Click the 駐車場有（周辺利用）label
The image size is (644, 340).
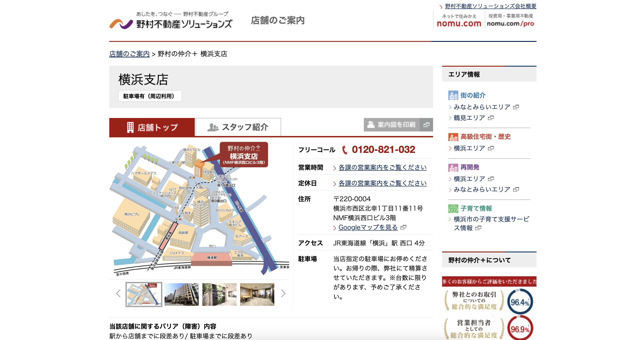click(150, 96)
